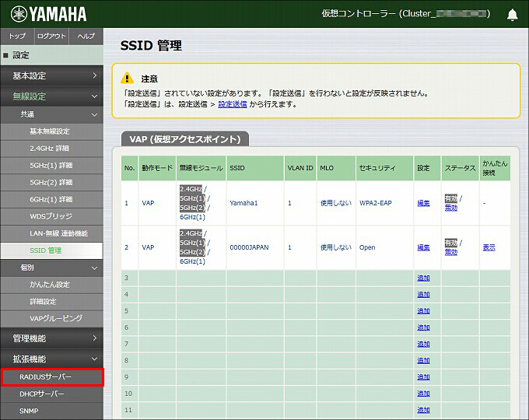
Task: Add VAP in row 5 via 追加
Action: pyautogui.click(x=423, y=311)
